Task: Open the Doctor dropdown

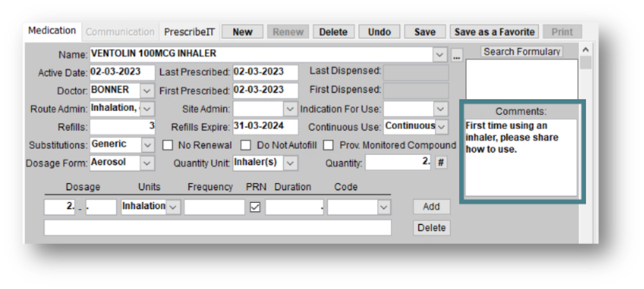Action: tap(147, 91)
